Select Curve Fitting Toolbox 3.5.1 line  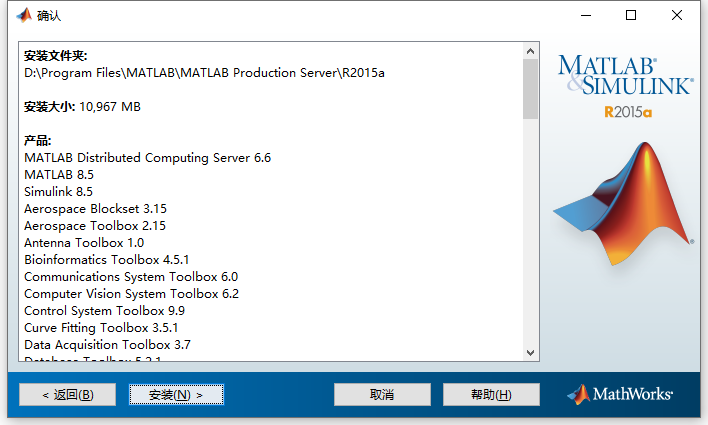click(101, 328)
